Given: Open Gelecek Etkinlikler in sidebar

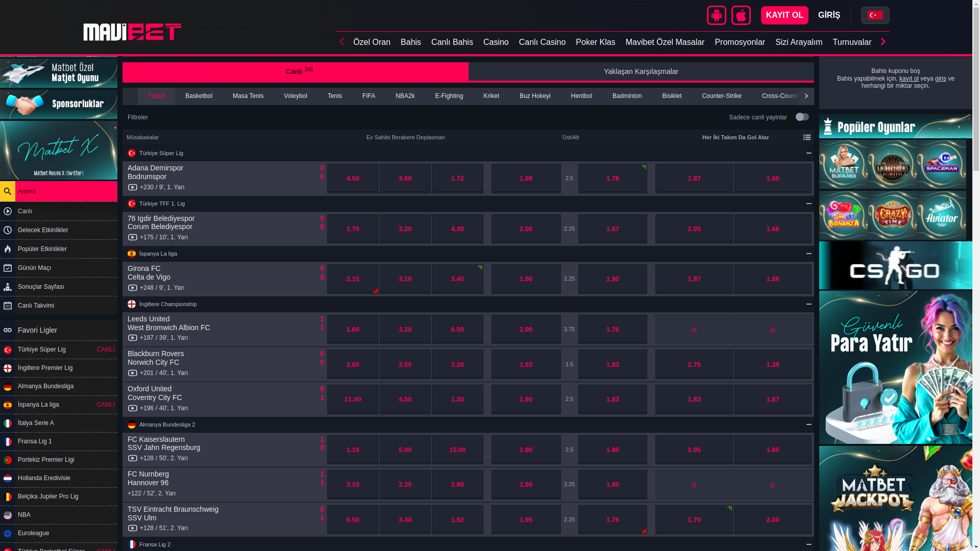Looking at the screenshot, I should coord(59,230).
